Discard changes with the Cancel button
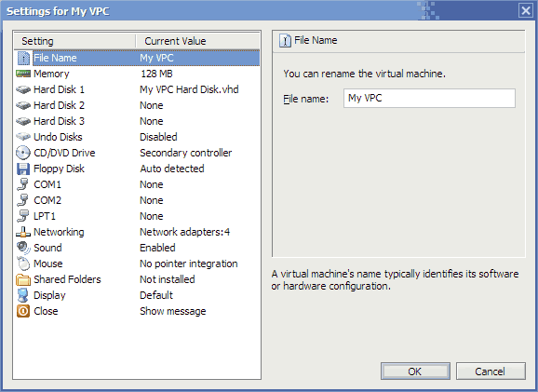This screenshot has height=392, width=538. tap(491, 372)
